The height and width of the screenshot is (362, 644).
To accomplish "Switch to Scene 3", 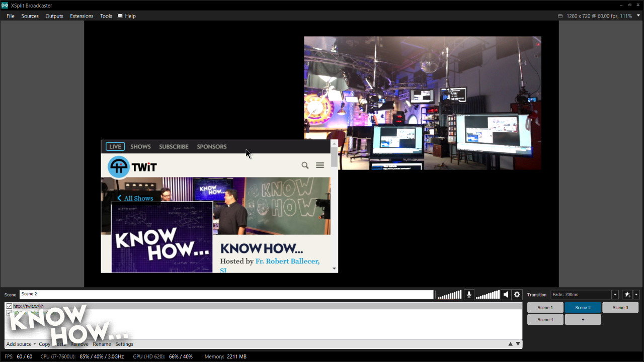I will pos(620,308).
